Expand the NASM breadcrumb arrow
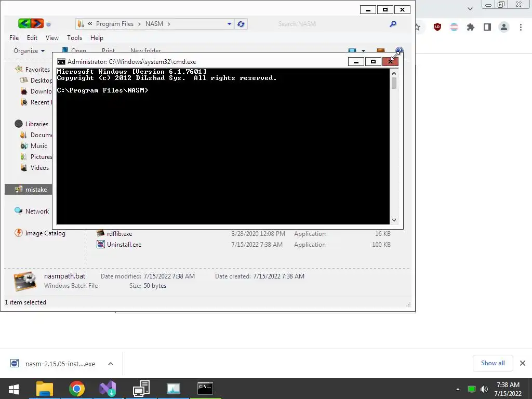 click(x=169, y=24)
